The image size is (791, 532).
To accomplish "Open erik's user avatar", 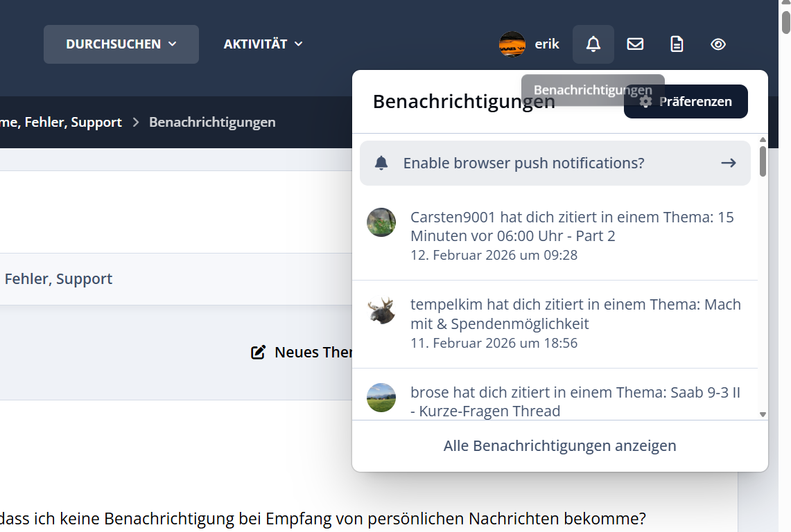I will (512, 44).
